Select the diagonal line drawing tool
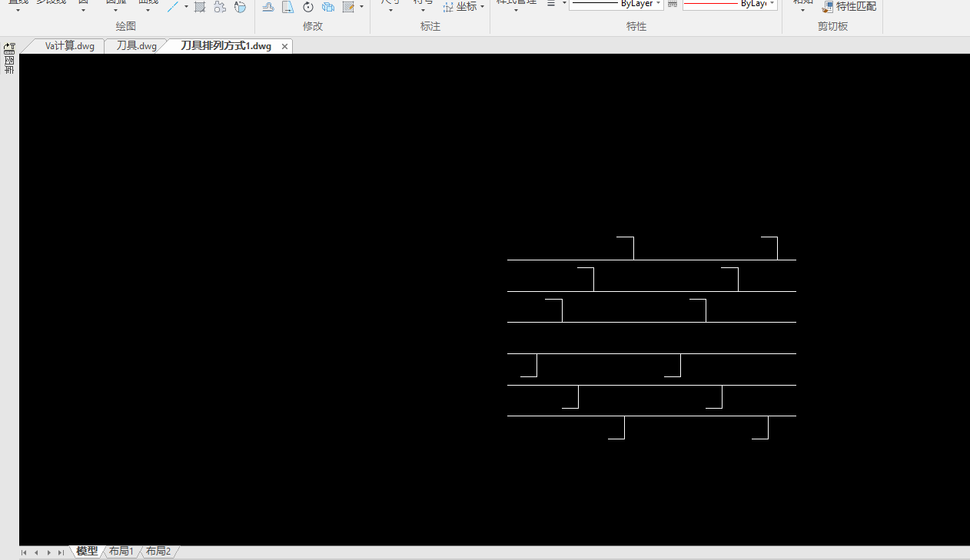This screenshot has height=560, width=970. coord(174,6)
